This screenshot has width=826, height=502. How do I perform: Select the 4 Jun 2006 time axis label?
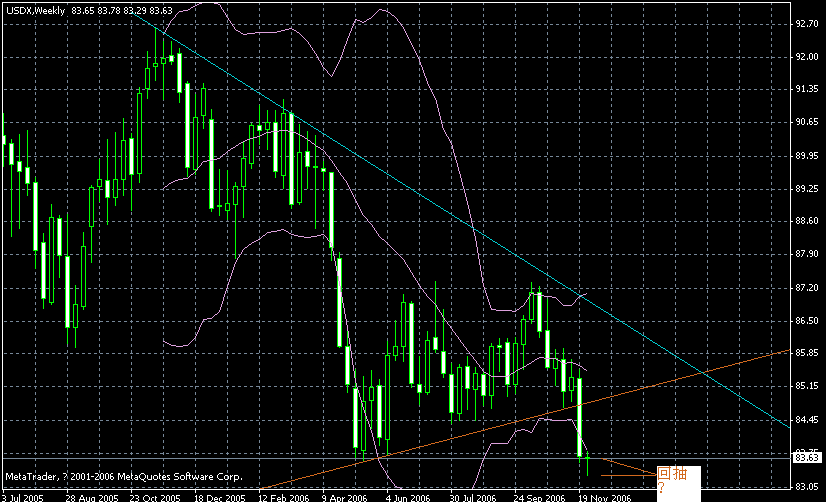(x=408, y=498)
